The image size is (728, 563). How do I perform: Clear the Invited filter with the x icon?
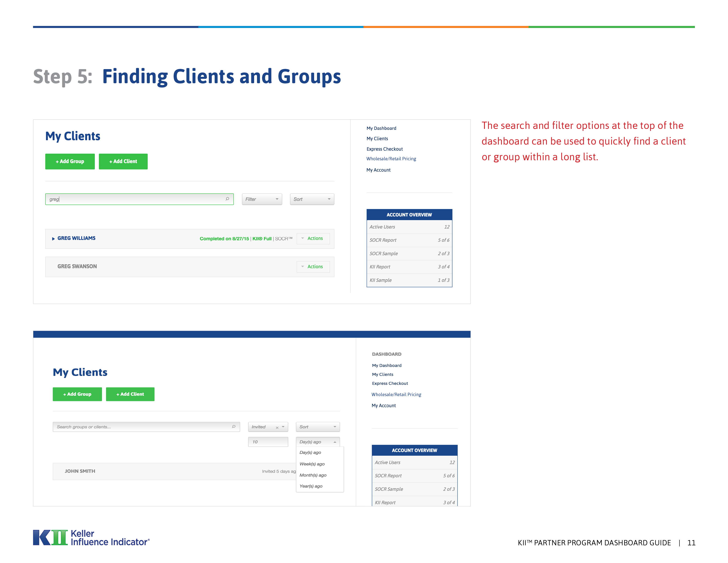pos(277,428)
